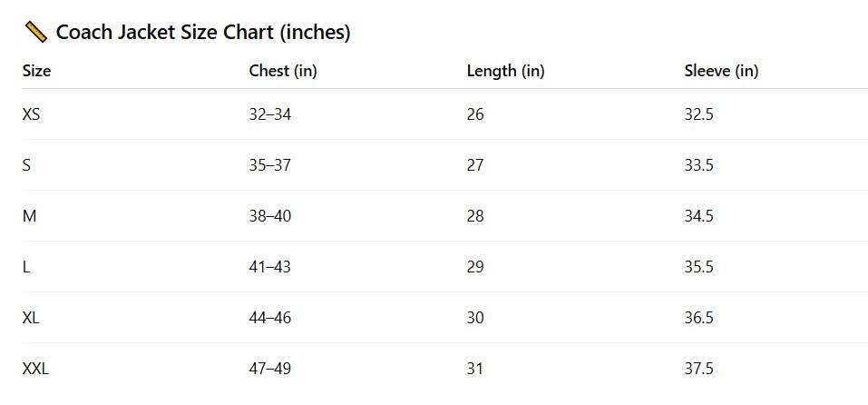Click sleeve value 37.5
Screen dimensions: 868x405
click(x=699, y=369)
